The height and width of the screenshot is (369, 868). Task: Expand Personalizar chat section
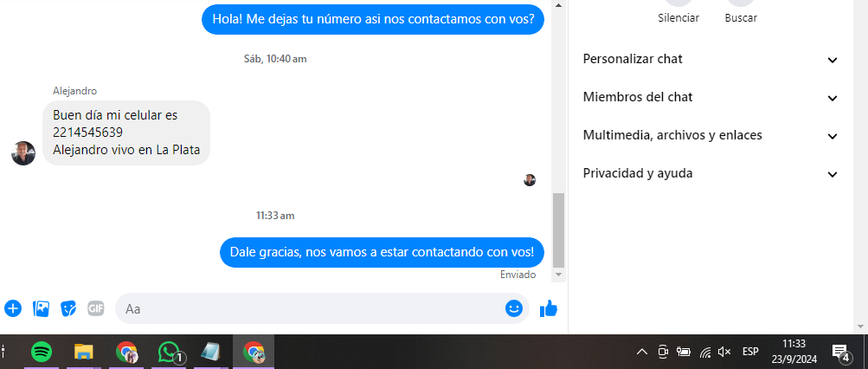[710, 59]
